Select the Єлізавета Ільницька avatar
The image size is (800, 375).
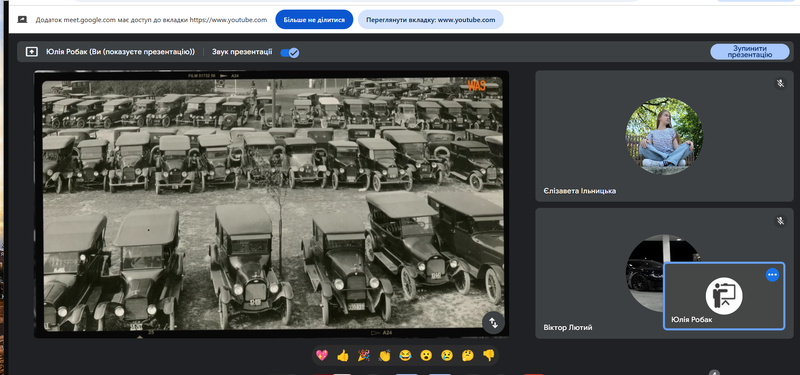point(664,136)
